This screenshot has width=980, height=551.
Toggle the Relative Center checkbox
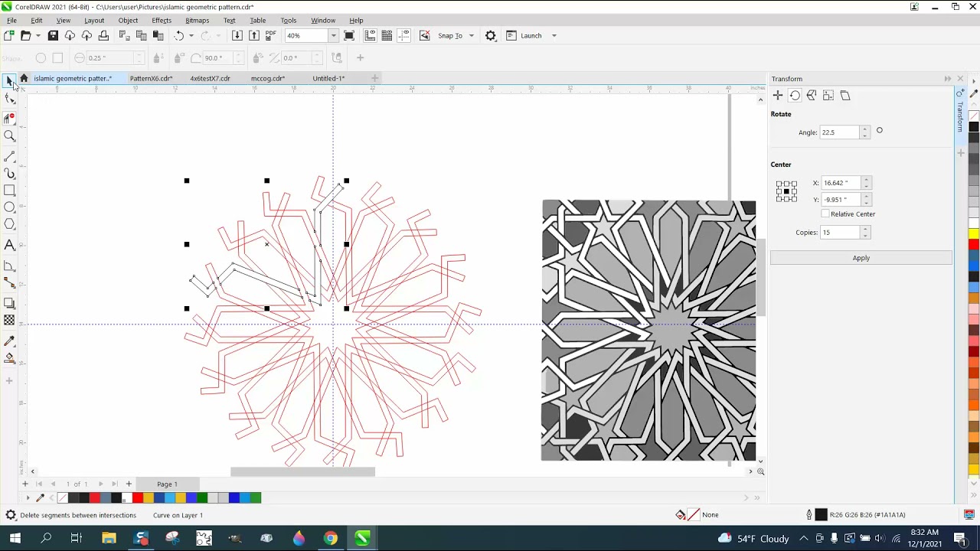point(825,214)
